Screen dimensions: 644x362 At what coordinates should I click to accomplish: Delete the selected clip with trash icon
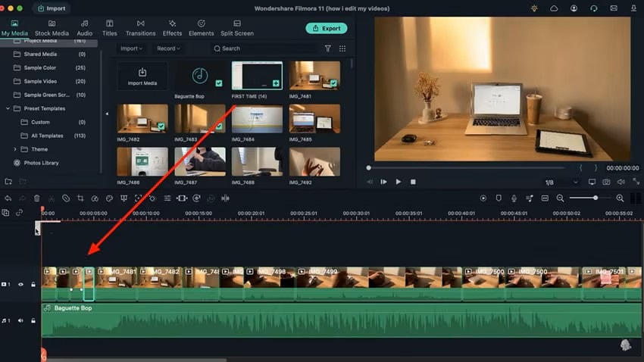pyautogui.click(x=36, y=198)
